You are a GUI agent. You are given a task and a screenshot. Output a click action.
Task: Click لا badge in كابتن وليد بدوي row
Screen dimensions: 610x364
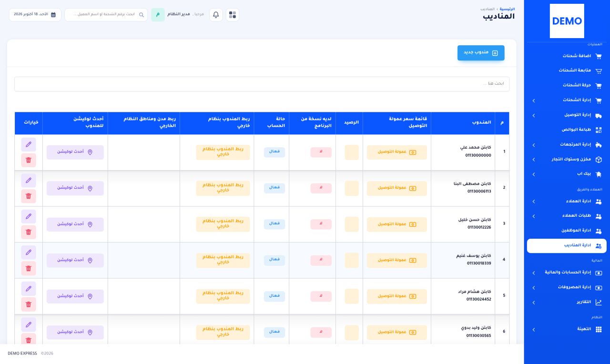(x=321, y=332)
